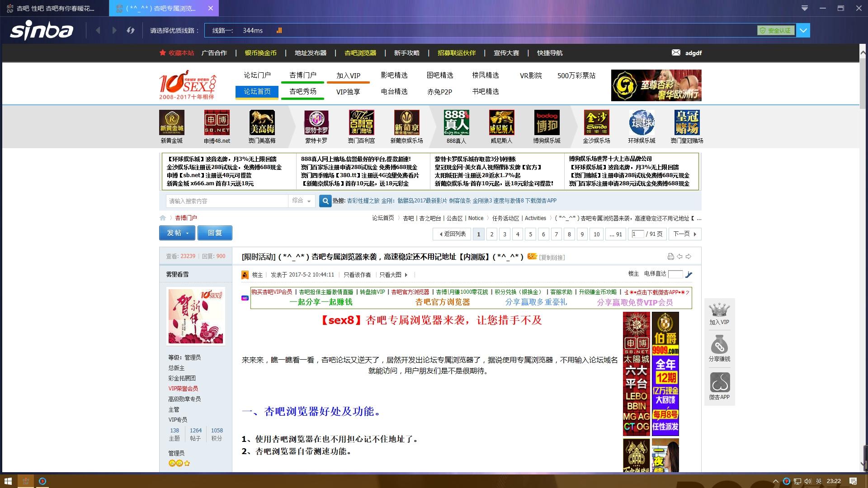Go back with the browser back arrow
This screenshot has height=488, width=868.
[98, 30]
